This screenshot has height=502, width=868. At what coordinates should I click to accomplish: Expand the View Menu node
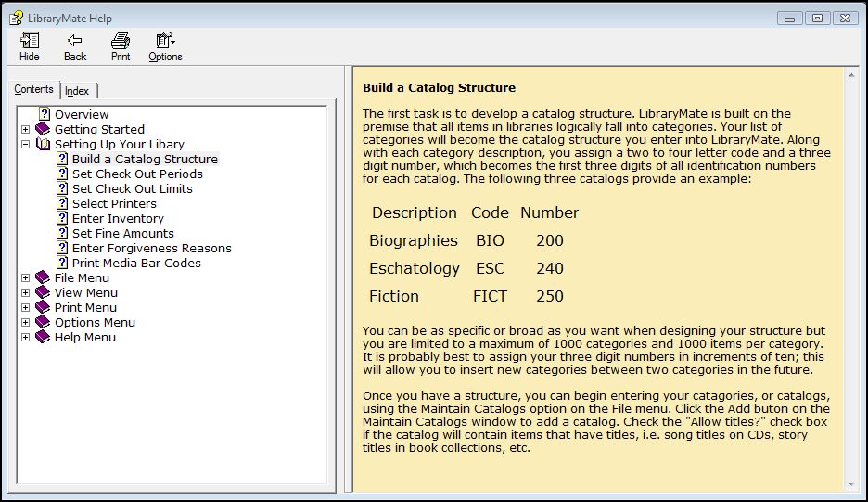coord(25,293)
